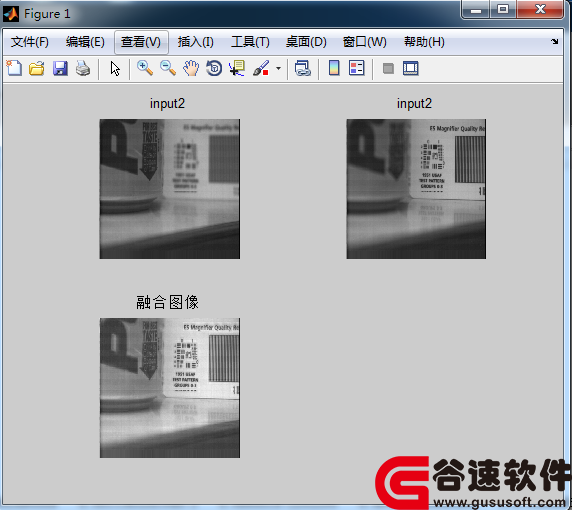The height and width of the screenshot is (510, 572).
Task: Open the 文件(F) menu
Action: (30, 42)
